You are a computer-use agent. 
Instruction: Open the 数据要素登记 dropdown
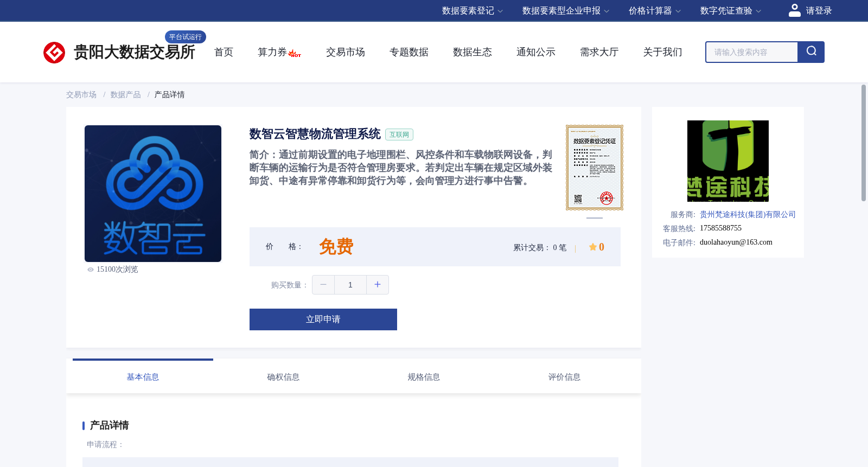pyautogui.click(x=473, y=11)
